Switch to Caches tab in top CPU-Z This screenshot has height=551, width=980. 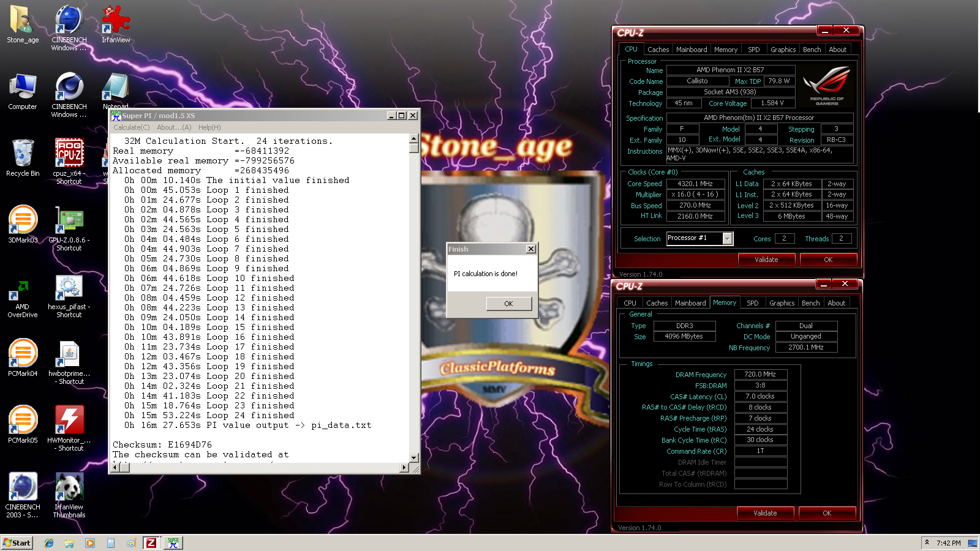point(658,50)
